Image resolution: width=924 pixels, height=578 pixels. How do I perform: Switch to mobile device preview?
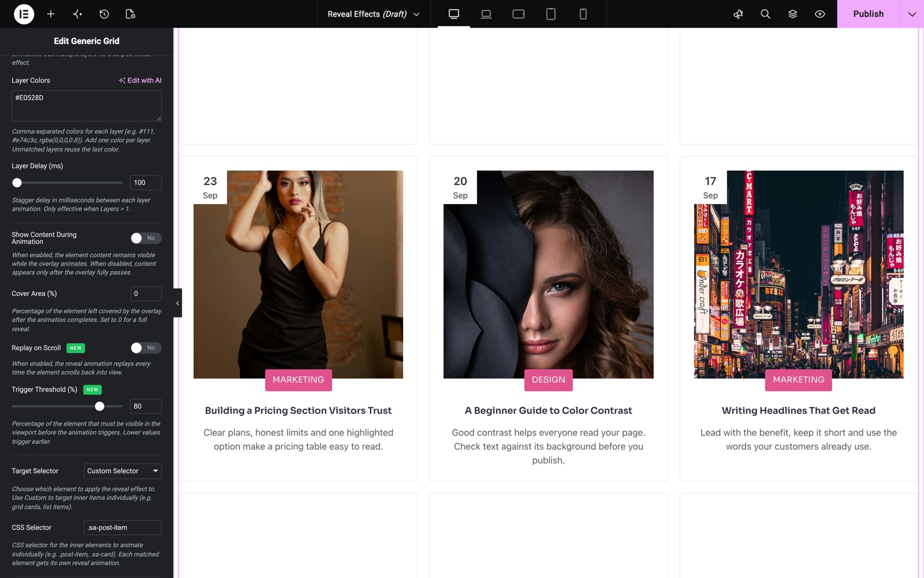coord(583,14)
